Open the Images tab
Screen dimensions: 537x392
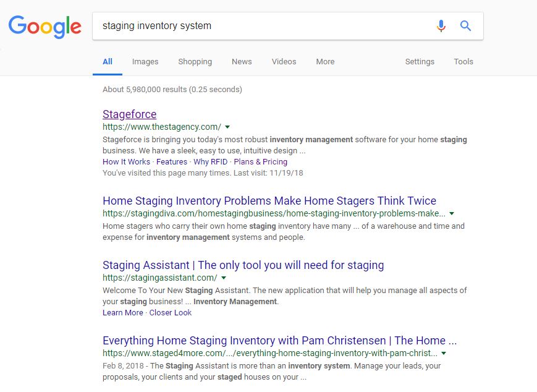coord(145,62)
